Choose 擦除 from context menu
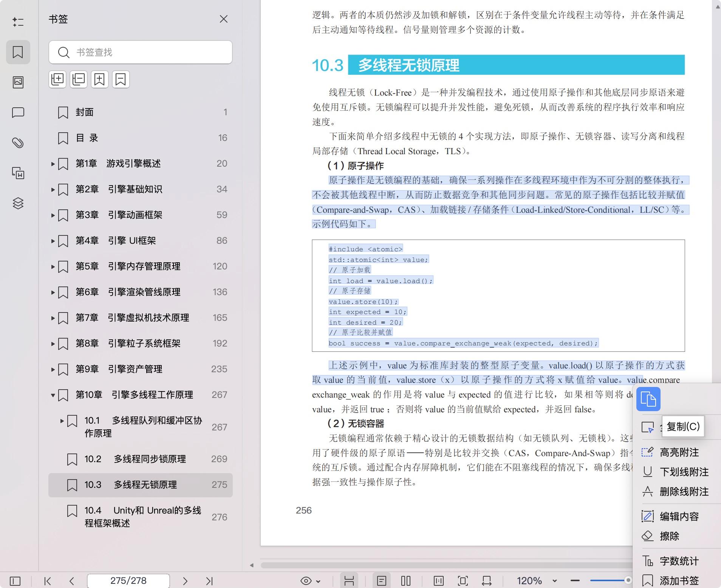Viewport: 721px width, 588px height. pos(676,536)
